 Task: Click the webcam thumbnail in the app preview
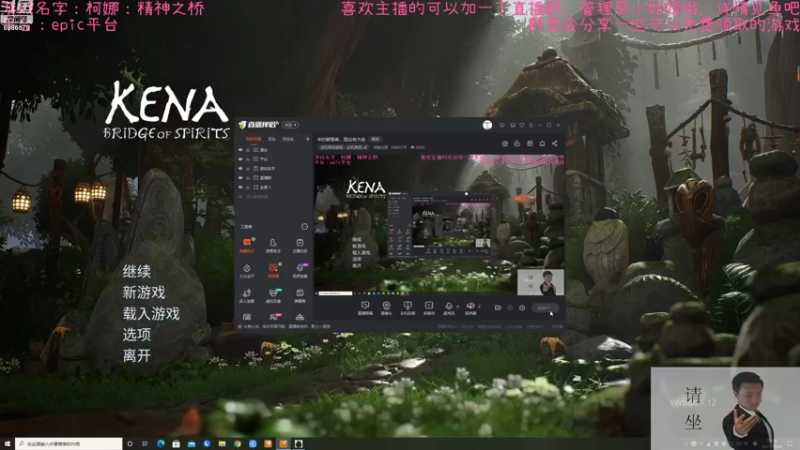tap(541, 282)
